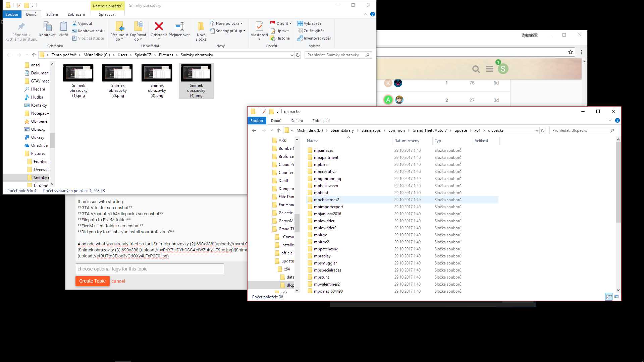This screenshot has height=362, width=644.
Task: Sort by Název column header
Action: point(348,141)
